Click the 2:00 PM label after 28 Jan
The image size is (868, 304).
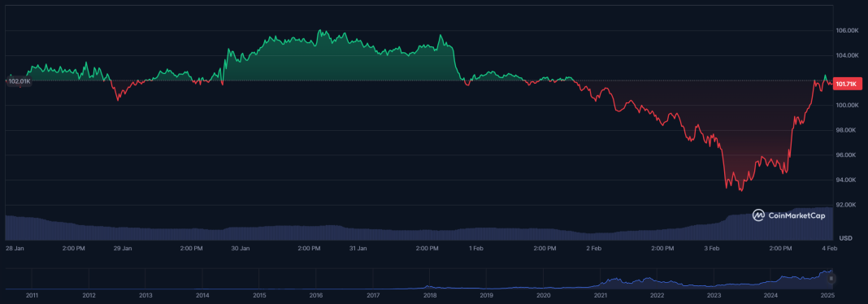[x=74, y=249]
